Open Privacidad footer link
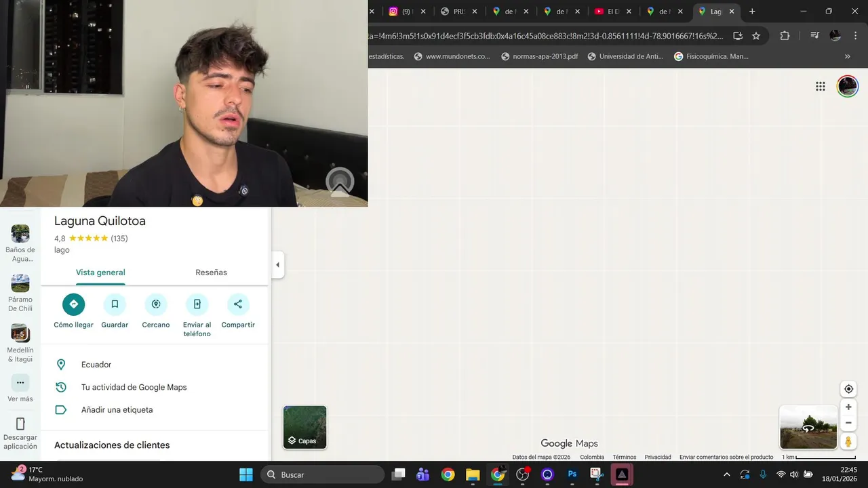The width and height of the screenshot is (868, 488). click(x=658, y=457)
